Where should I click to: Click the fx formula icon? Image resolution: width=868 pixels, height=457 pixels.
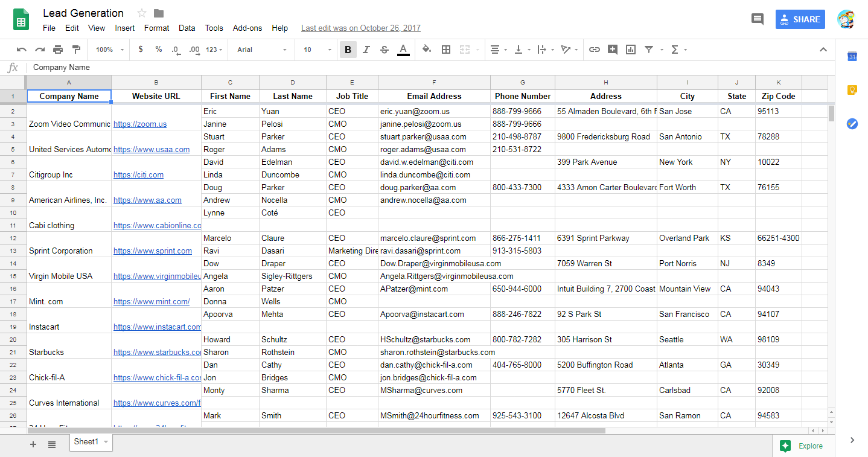coord(13,68)
